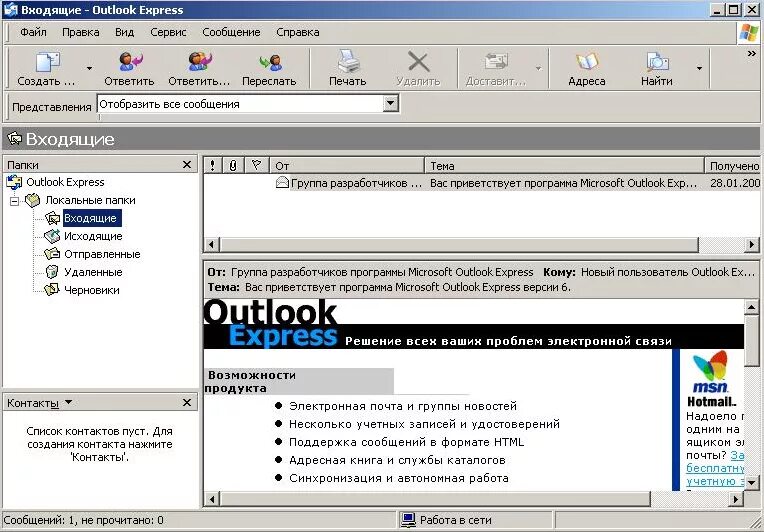Image resolution: width=764 pixels, height=532 pixels.
Task: Click the Переслать (forward) toolbar icon
Action: [x=270, y=62]
